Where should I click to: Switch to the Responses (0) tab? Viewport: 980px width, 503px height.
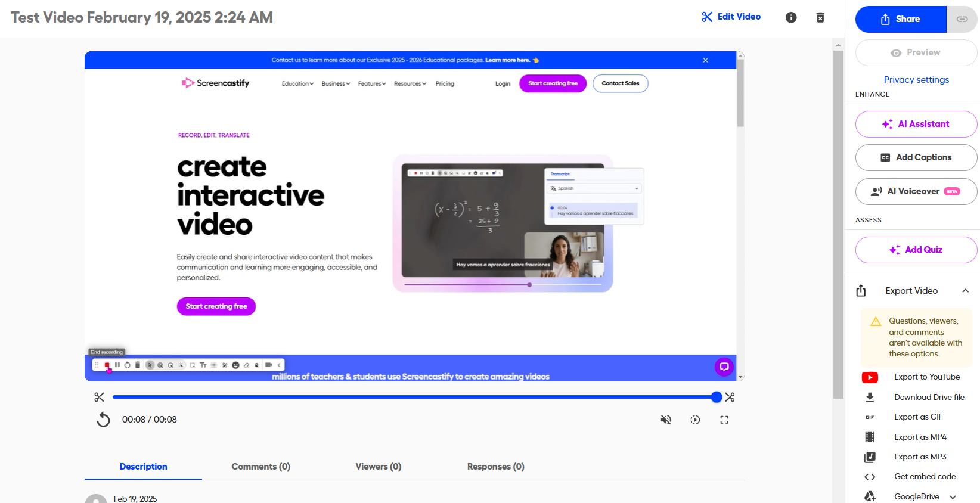(496, 467)
